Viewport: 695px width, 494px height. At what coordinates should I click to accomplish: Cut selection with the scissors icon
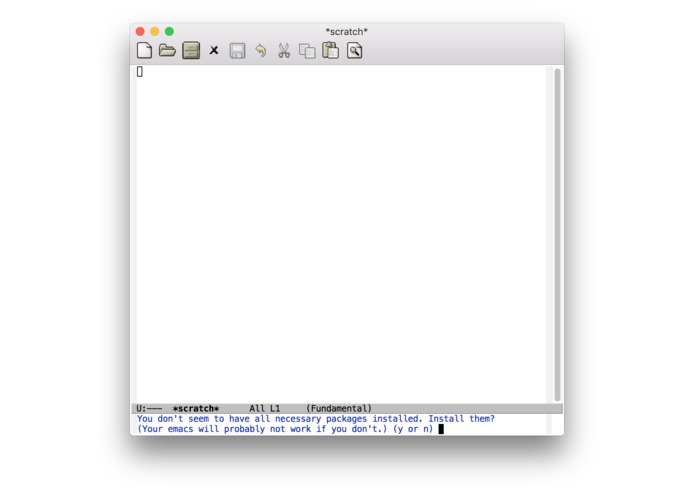(x=284, y=51)
